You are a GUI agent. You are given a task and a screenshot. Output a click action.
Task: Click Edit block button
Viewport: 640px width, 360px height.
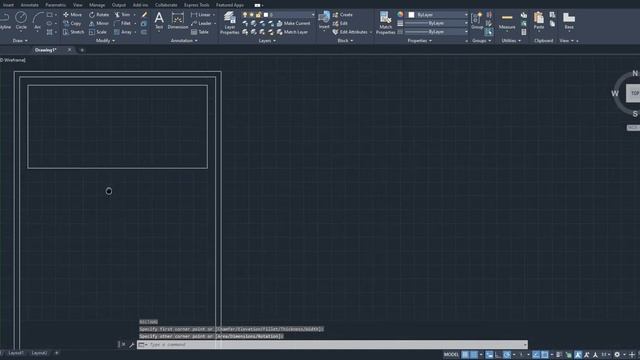tap(340, 23)
